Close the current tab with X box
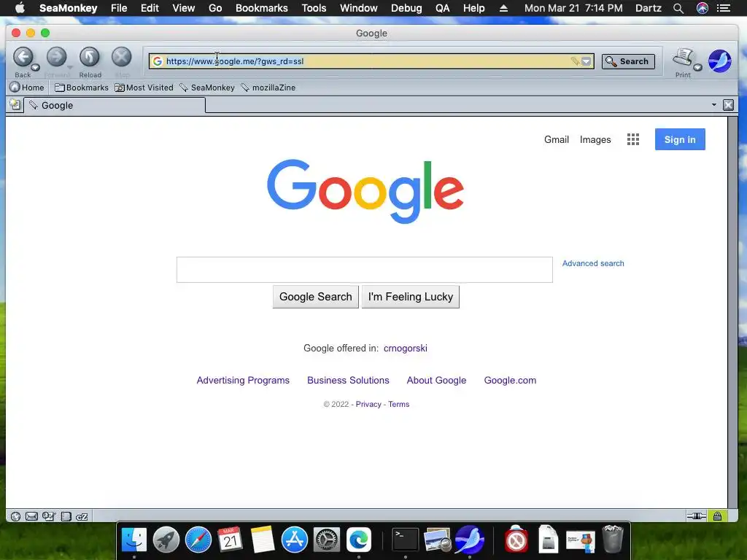Screen dimensions: 747x560 [x=728, y=105]
